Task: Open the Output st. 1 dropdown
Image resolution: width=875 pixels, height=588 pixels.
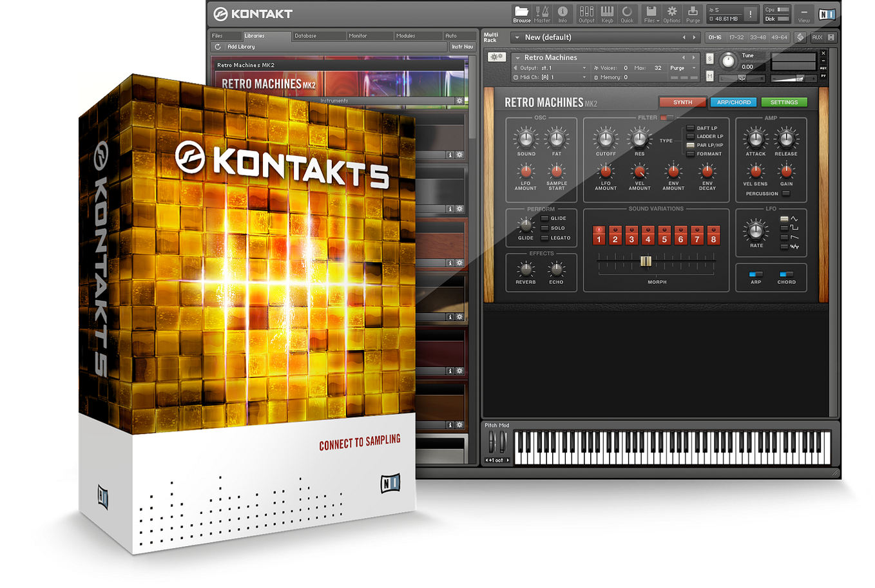Action: [x=550, y=68]
